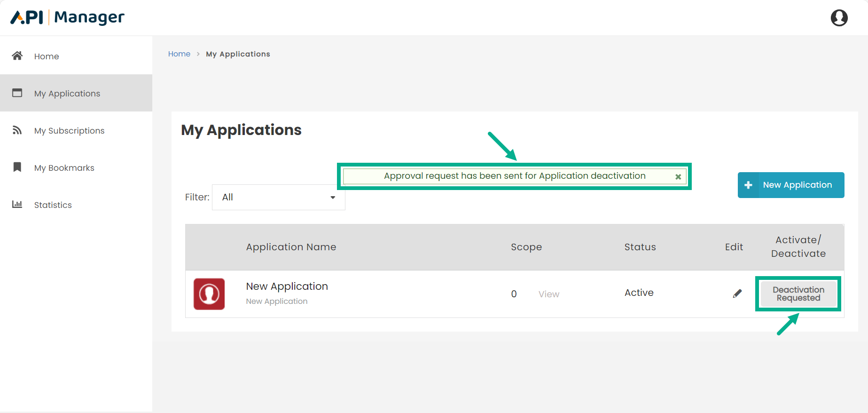Click the red application thumbnail image

click(x=209, y=294)
